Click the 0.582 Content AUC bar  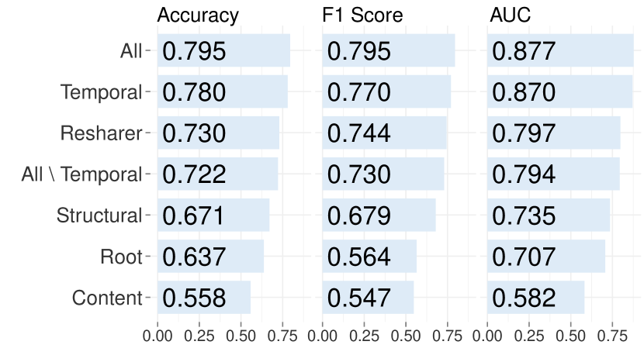535,298
